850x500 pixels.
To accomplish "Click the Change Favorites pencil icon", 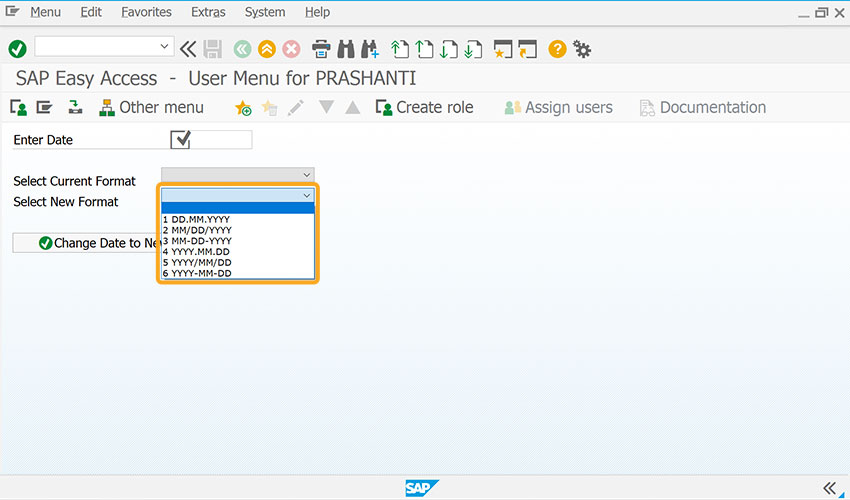I will coord(296,107).
